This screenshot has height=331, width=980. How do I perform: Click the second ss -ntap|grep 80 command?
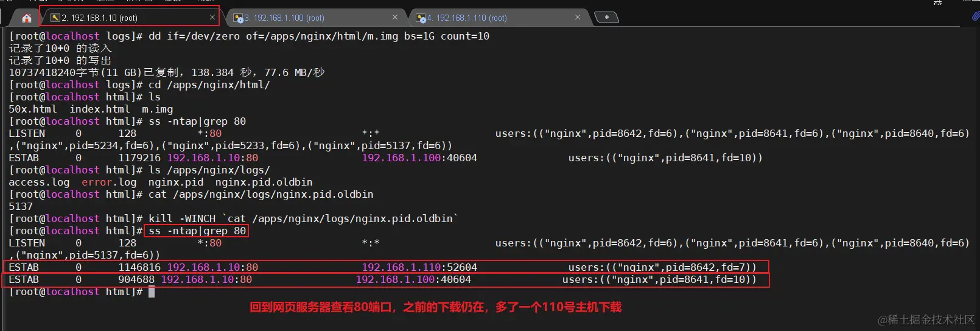pos(197,231)
